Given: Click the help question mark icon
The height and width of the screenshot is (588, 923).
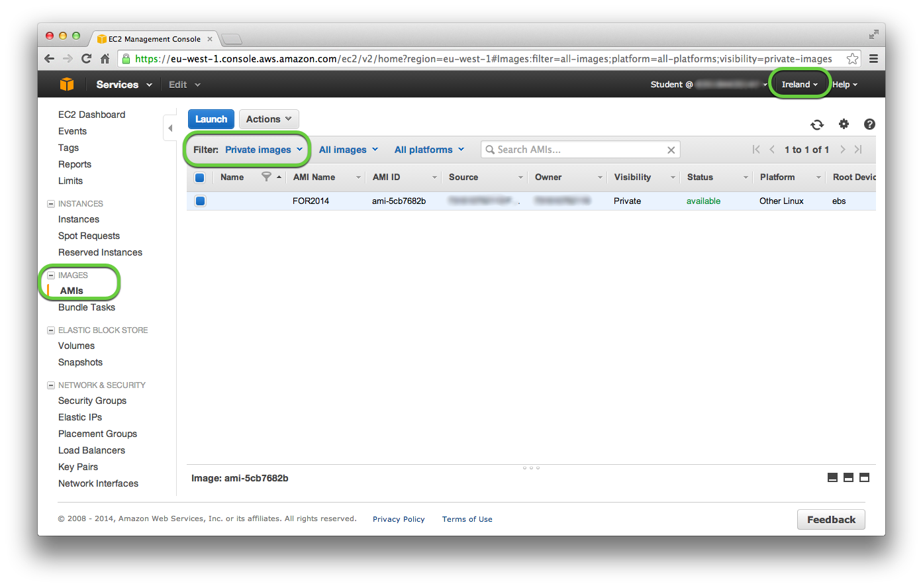Looking at the screenshot, I should (869, 124).
